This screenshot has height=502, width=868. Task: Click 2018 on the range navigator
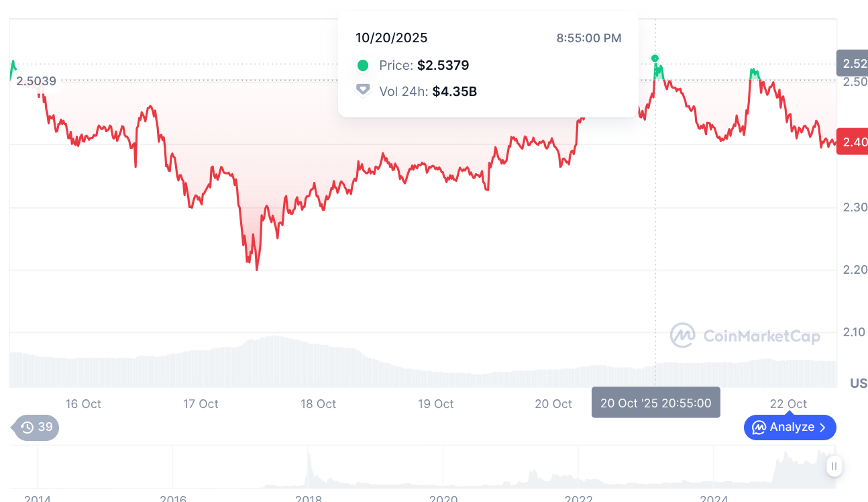pyautogui.click(x=308, y=498)
